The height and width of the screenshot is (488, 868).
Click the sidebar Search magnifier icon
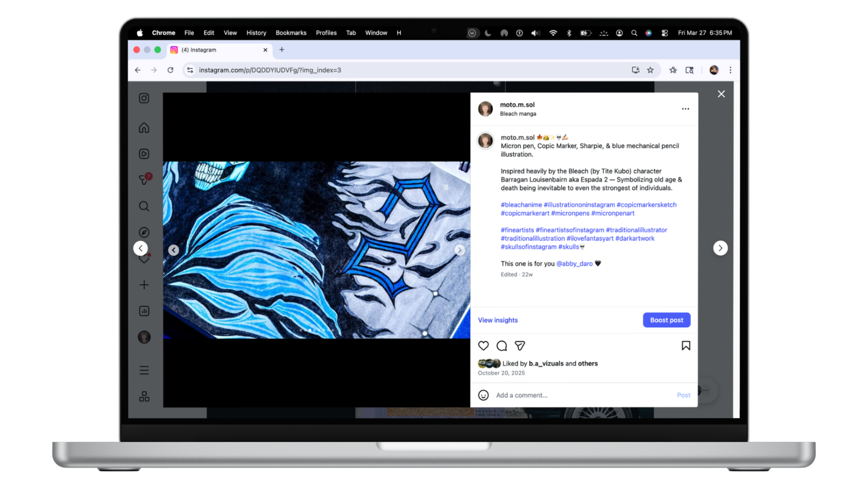(x=144, y=206)
